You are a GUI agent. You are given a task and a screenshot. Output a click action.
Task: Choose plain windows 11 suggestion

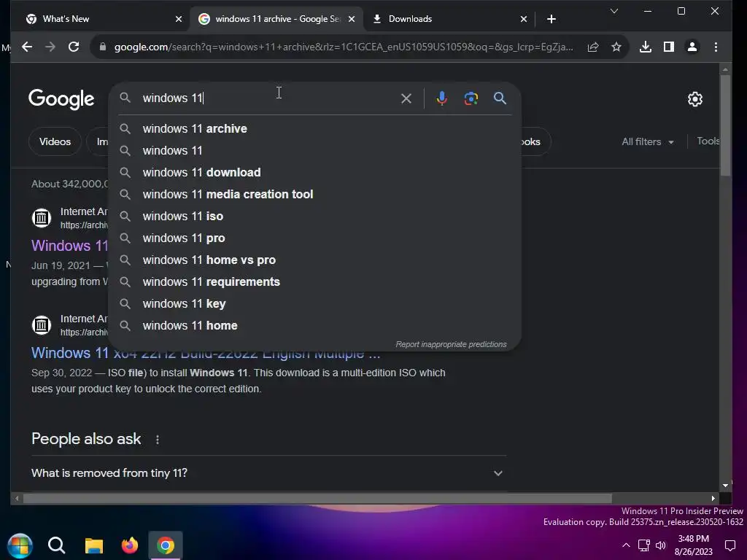[x=315, y=150]
